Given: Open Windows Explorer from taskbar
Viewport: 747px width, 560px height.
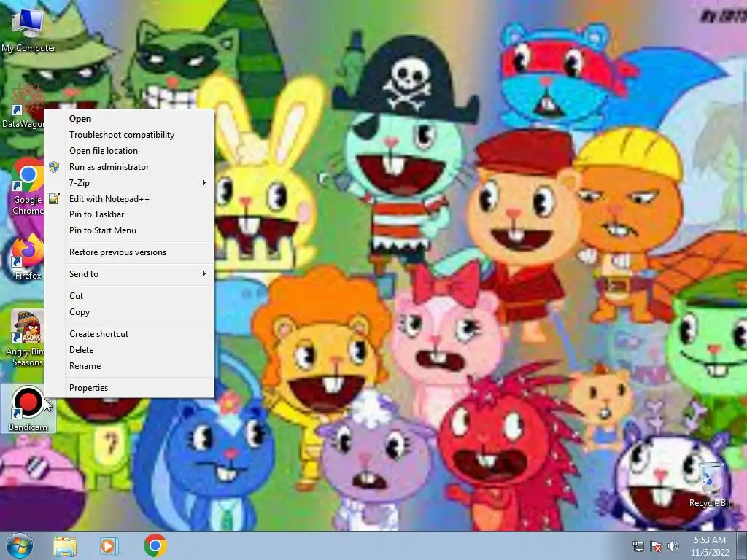Looking at the screenshot, I should [x=65, y=546].
